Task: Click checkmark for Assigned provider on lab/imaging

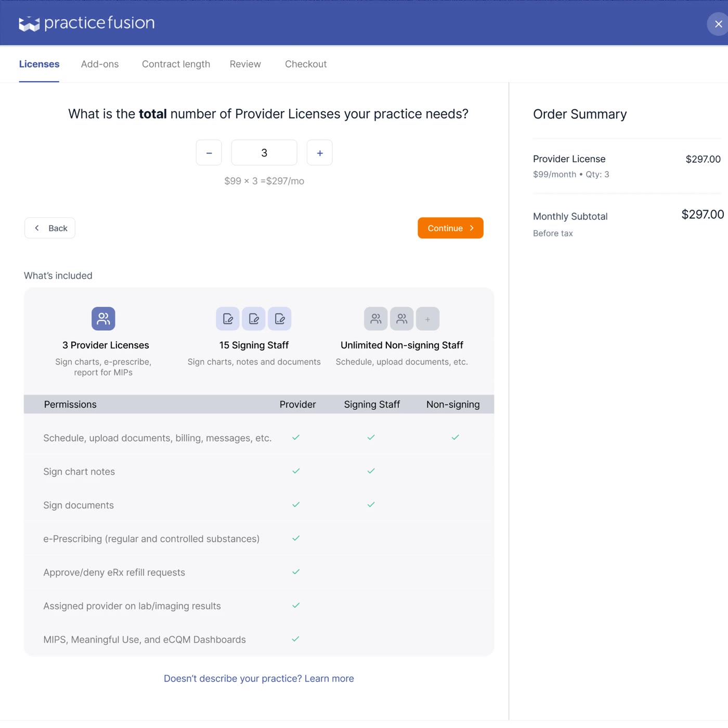Action: [296, 605]
